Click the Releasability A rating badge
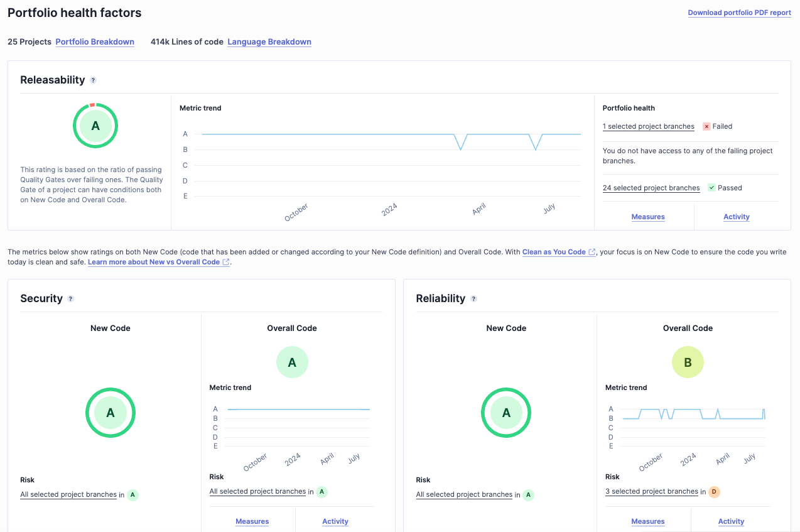 (95, 125)
